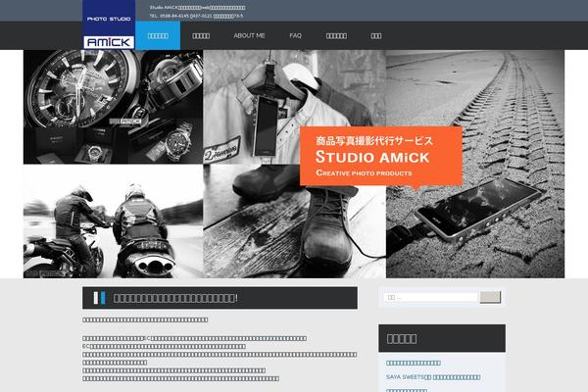Image resolution: width=588 pixels, height=392 pixels.
Task: Click the orange Studio AMICK banner
Action: [x=381, y=157]
